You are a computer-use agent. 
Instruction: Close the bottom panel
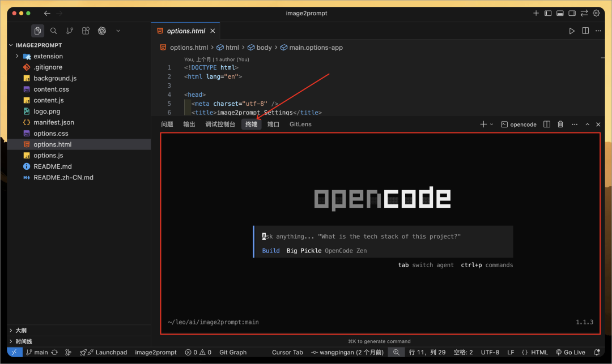[x=598, y=125]
